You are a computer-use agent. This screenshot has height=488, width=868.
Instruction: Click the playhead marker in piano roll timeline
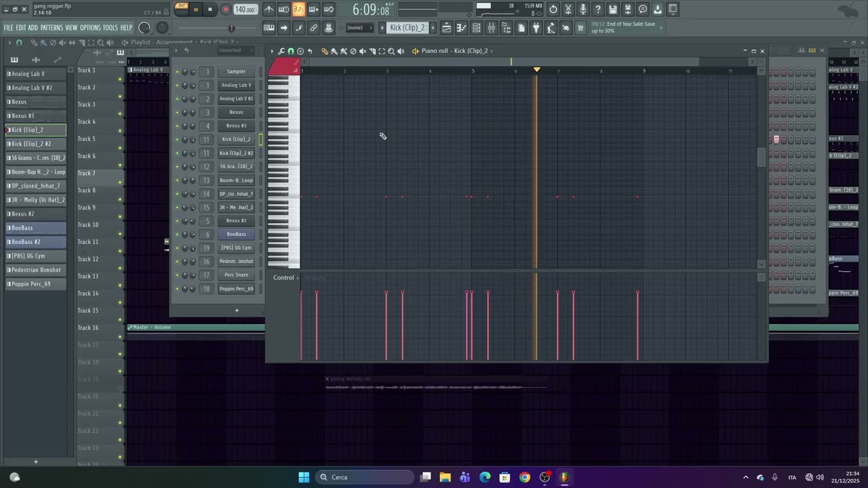536,70
